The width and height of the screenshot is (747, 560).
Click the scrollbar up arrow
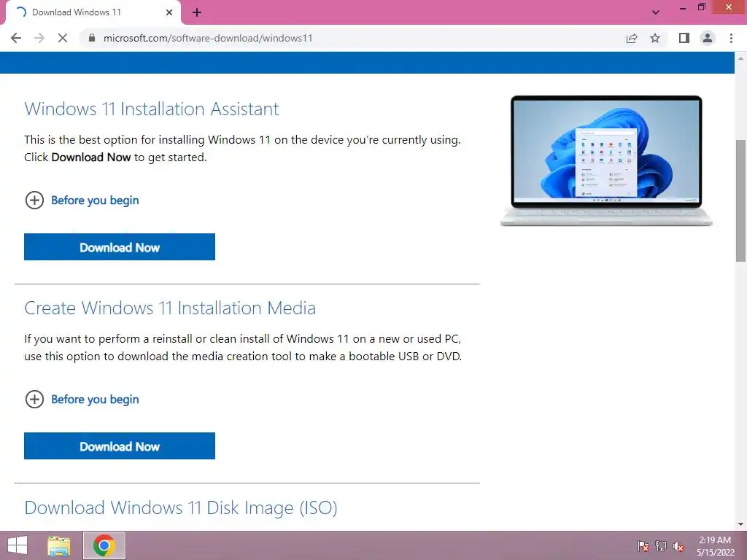[740, 57]
